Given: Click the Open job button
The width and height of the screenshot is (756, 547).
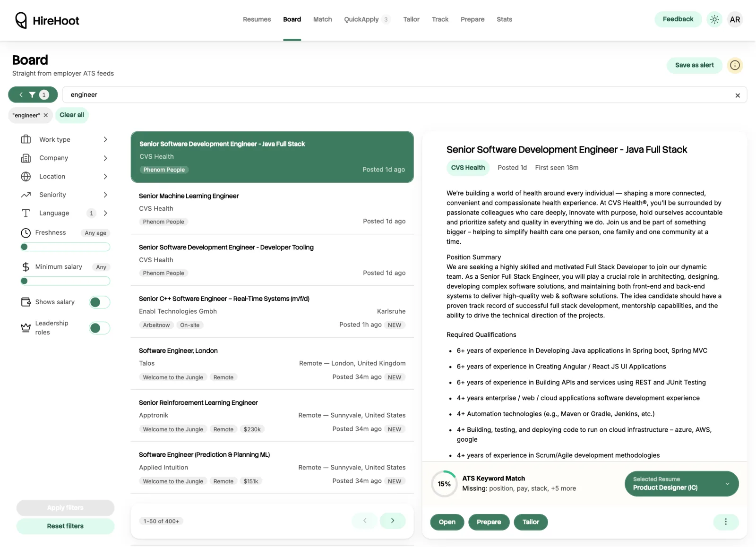Looking at the screenshot, I should coord(447,522).
